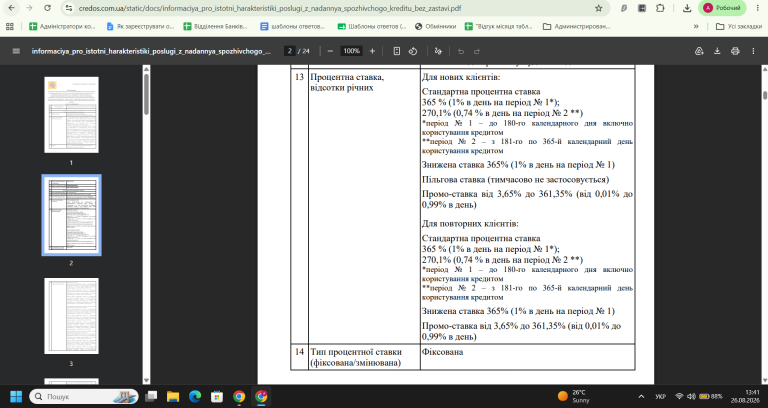Screen dimensions: 768x408
Task: Launch Microsoft Edge from the taskbar
Action: [x=195, y=396]
